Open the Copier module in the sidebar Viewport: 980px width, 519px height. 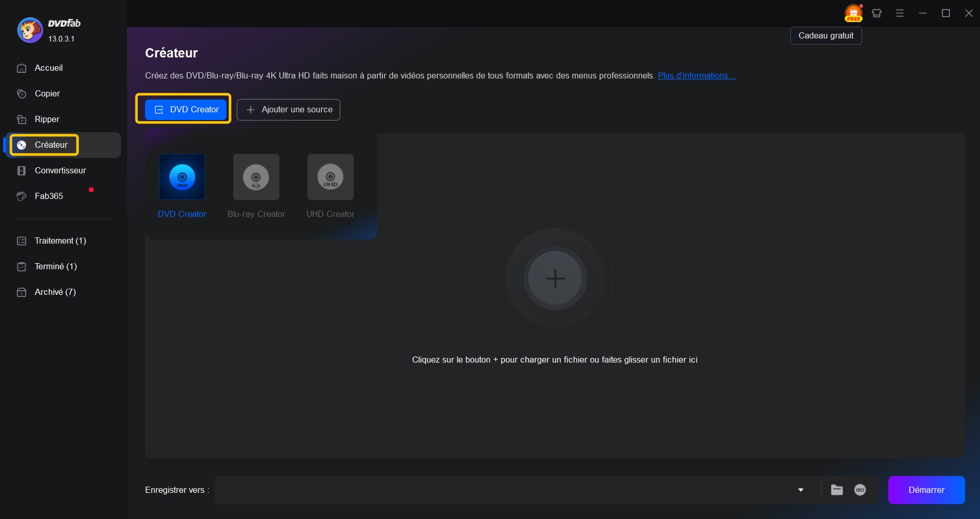coord(46,94)
